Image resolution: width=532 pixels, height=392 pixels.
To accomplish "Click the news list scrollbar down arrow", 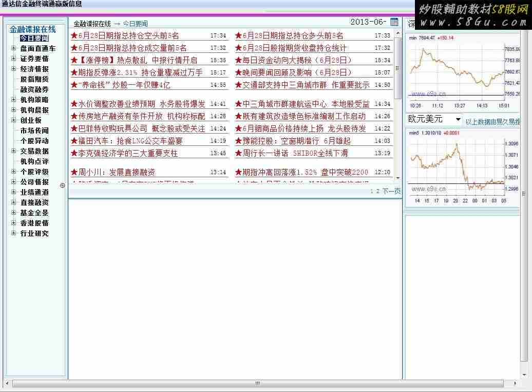I will pyautogui.click(x=397, y=178).
